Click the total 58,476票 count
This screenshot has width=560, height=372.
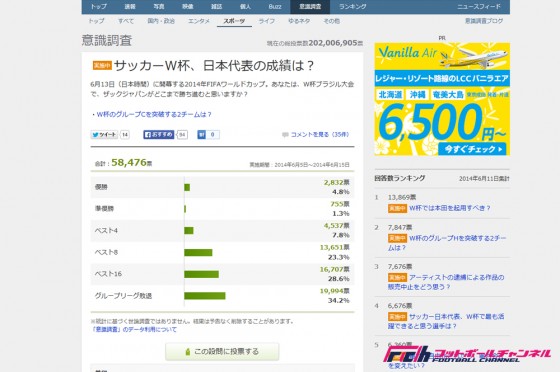(131, 163)
